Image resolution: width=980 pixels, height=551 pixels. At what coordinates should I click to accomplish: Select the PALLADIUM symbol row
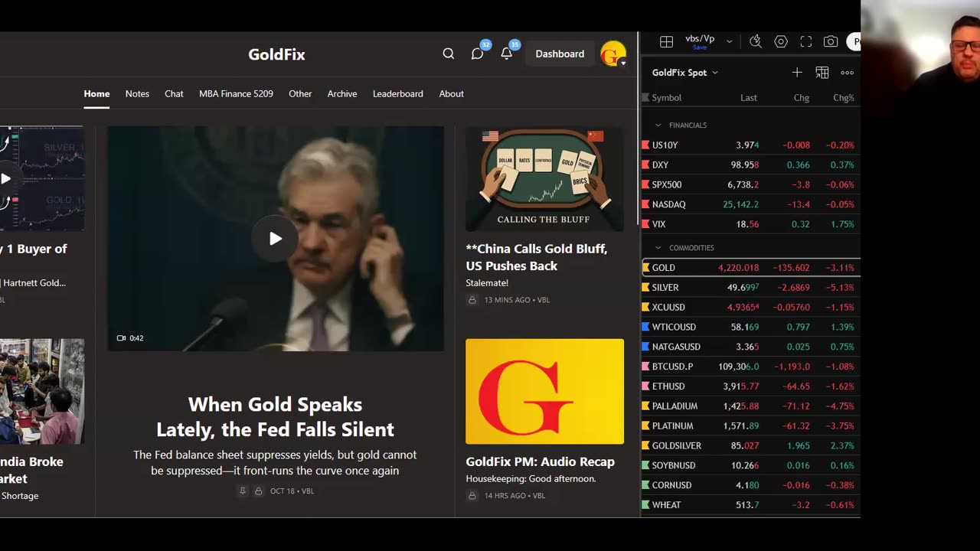(750, 406)
